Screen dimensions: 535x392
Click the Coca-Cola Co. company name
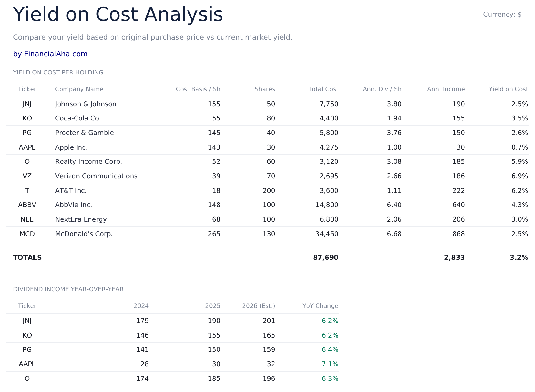pos(78,118)
